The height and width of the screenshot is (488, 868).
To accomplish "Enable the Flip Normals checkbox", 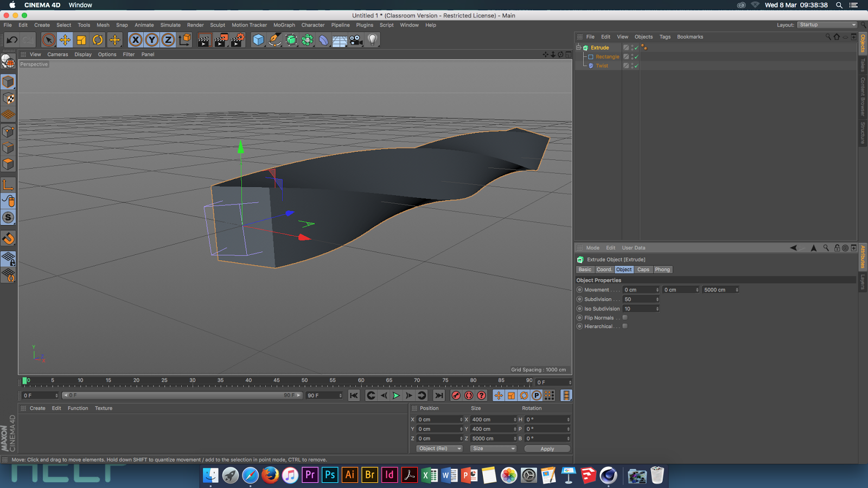I will point(625,318).
